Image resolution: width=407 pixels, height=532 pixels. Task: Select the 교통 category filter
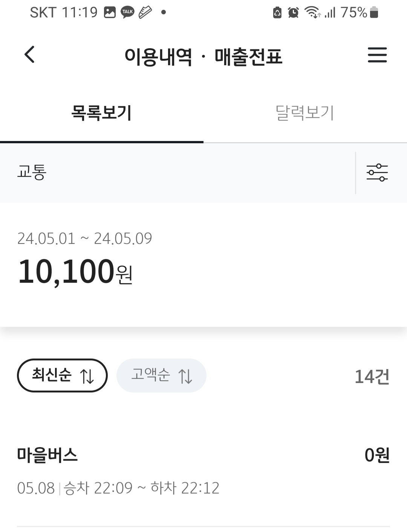click(32, 173)
